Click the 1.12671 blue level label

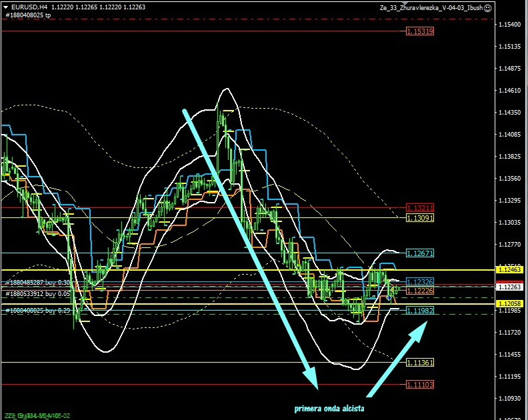point(420,253)
